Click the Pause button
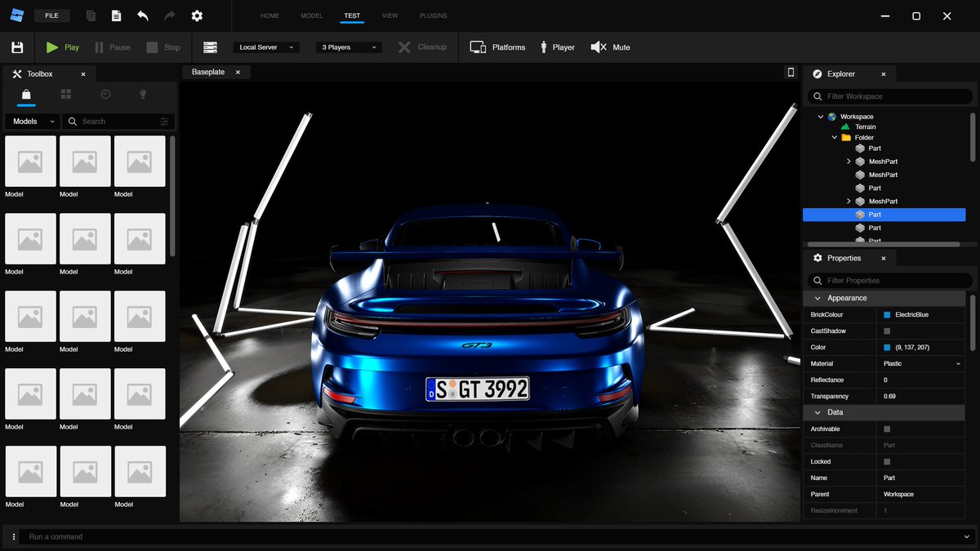980x551 pixels. [x=113, y=47]
